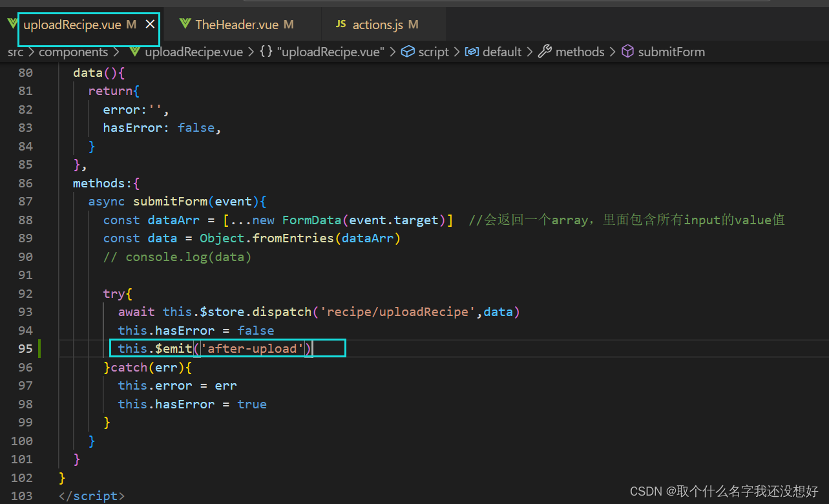
Task: Select 'default' in the breadcrumb
Action: pos(502,52)
